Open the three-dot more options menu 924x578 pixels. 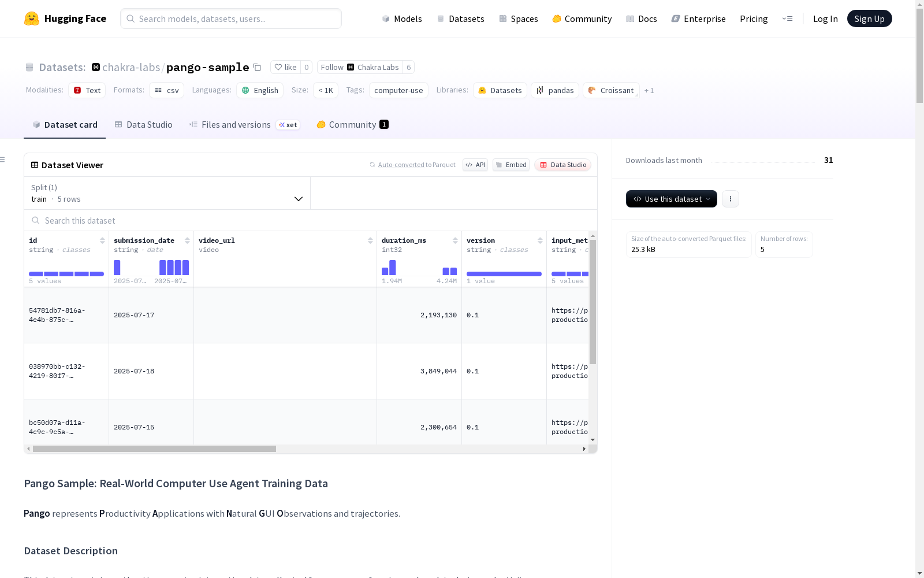[x=731, y=199]
